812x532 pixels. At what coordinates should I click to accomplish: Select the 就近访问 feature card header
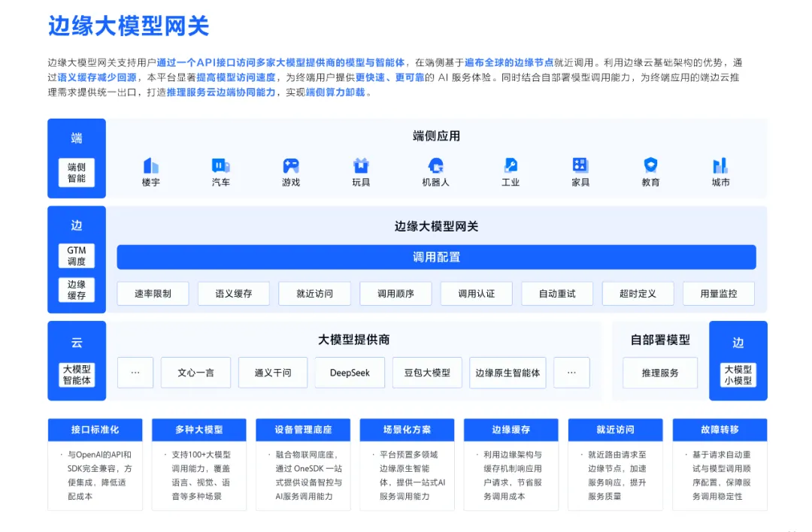pyautogui.click(x=615, y=430)
